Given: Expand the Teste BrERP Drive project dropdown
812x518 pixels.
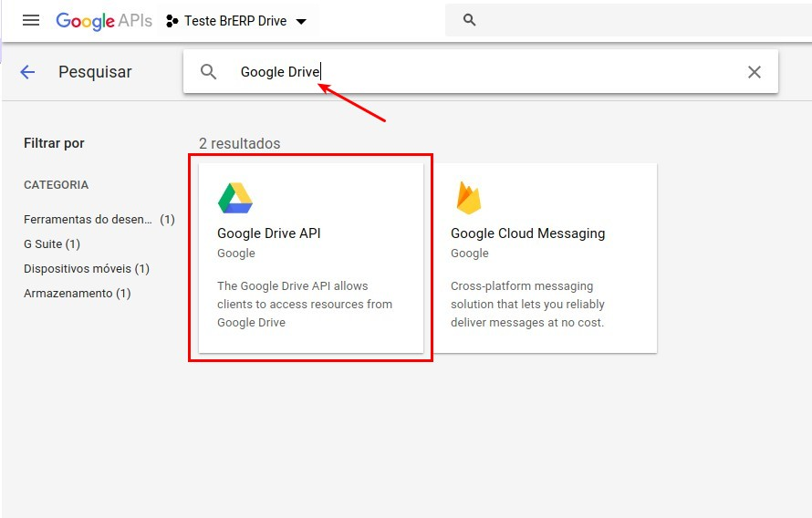Looking at the screenshot, I should pos(302,21).
